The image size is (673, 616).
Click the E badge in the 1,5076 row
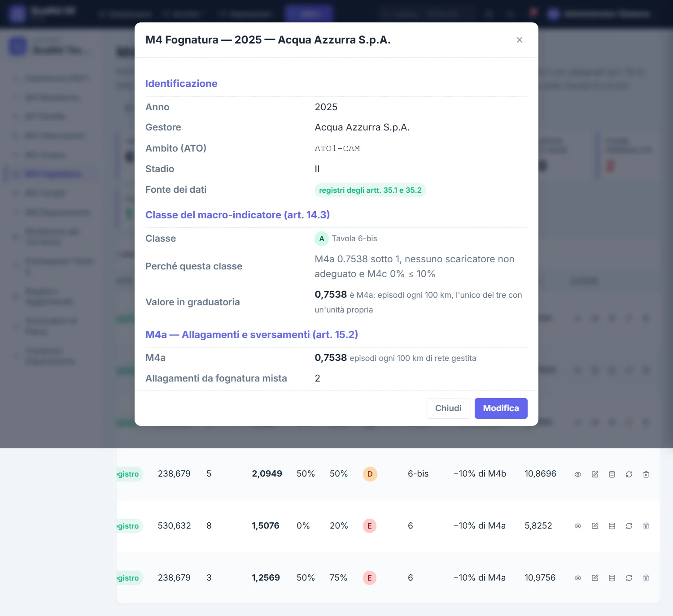coord(370,526)
